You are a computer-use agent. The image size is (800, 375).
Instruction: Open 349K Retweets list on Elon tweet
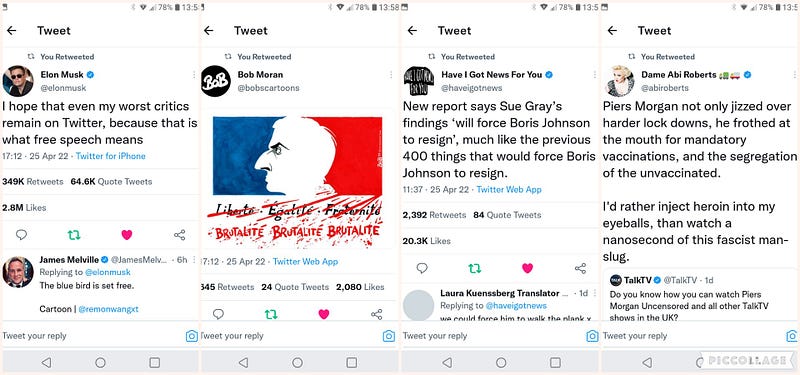33,182
